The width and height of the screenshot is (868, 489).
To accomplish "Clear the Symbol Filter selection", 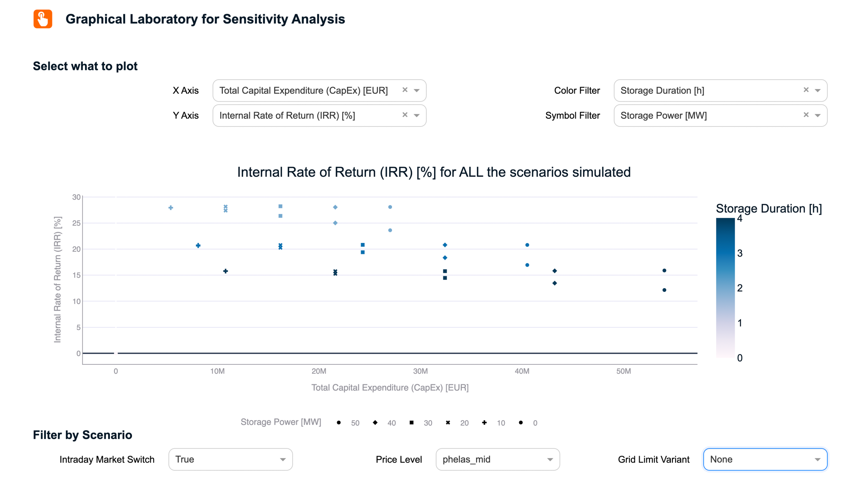I will (x=806, y=115).
